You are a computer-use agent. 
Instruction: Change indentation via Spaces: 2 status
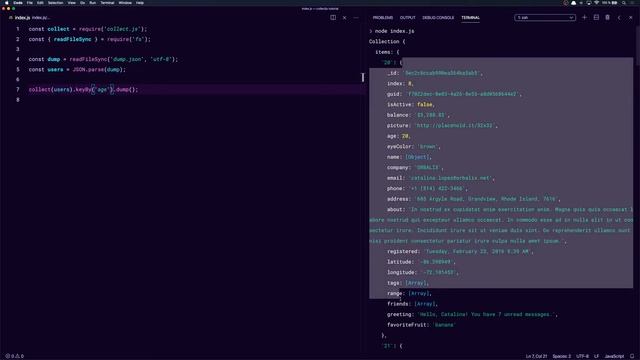pos(562,356)
